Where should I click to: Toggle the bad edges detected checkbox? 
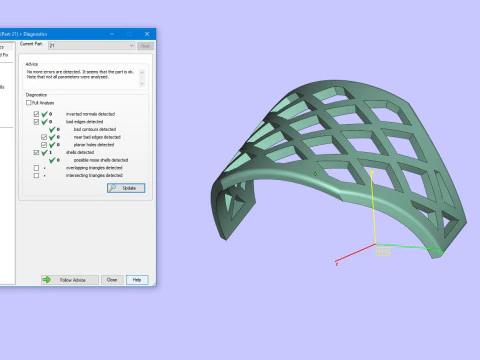(36, 122)
